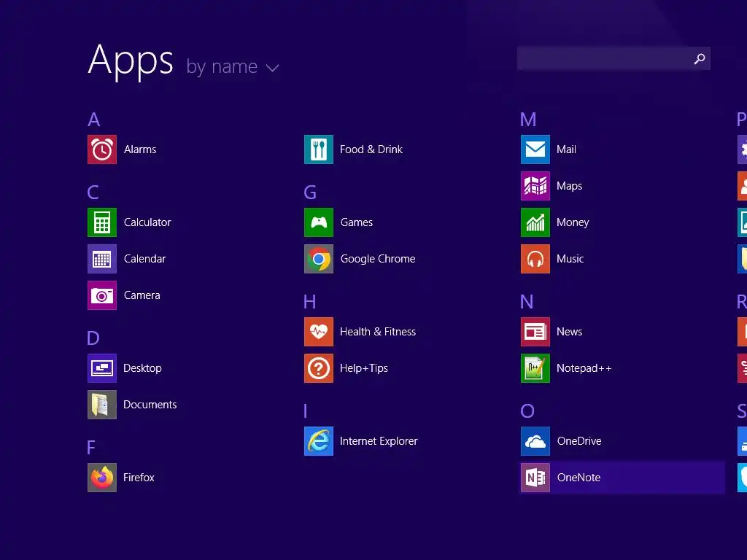This screenshot has height=560, width=747.
Task: Click the "Health & Fitness" label
Action: pyautogui.click(x=378, y=332)
